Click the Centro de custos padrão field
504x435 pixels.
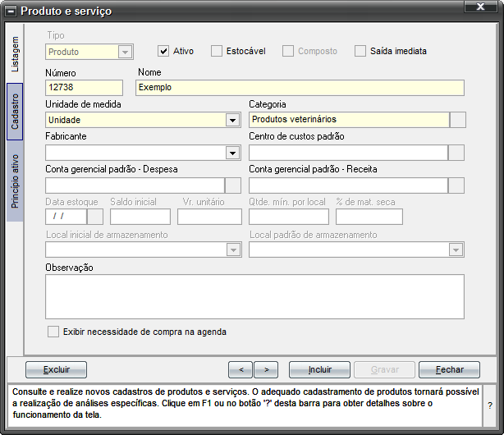[x=348, y=153]
